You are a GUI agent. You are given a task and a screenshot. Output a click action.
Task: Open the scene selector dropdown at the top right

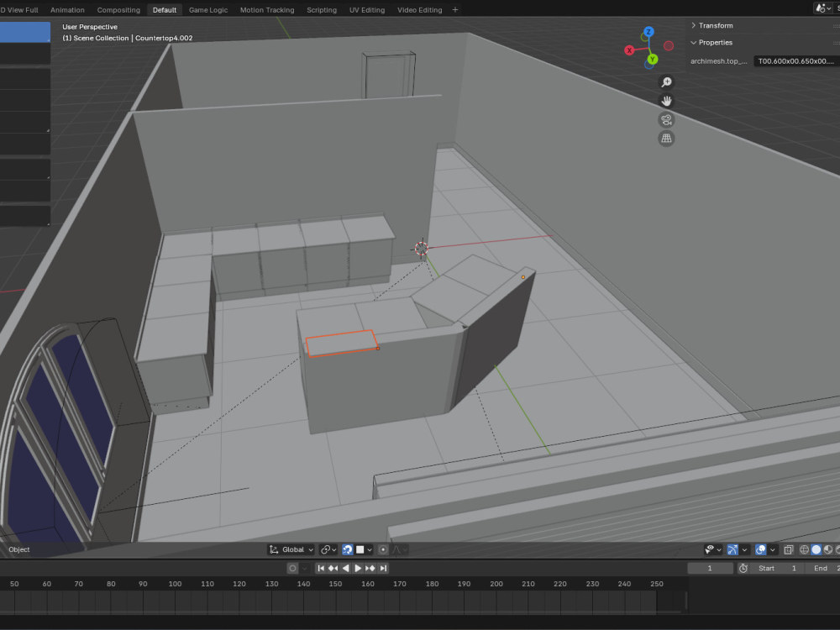822,8
